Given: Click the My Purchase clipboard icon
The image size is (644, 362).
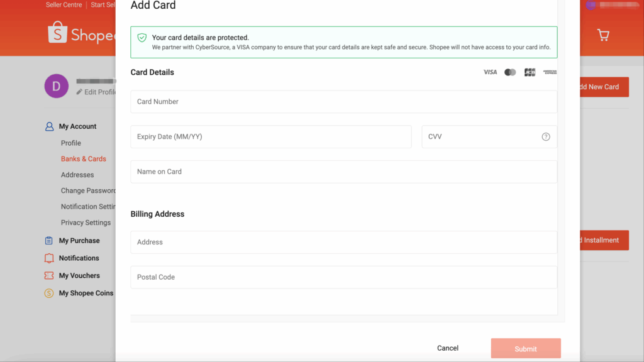Looking at the screenshot, I should pyautogui.click(x=49, y=241).
